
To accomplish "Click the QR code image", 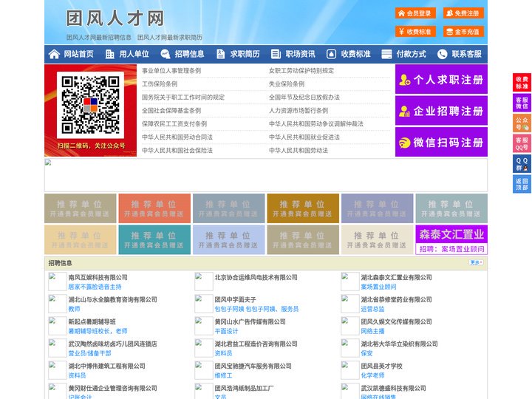I will pos(90,105).
